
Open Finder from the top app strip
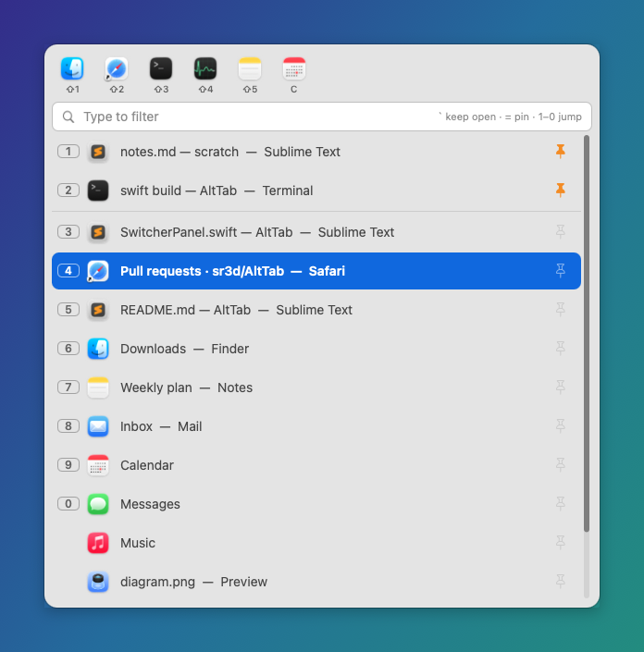pos(72,68)
